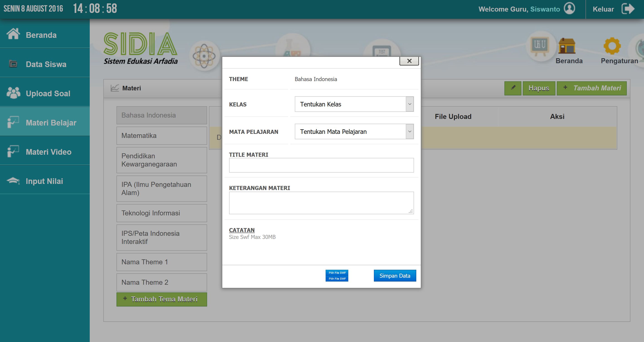Click the Input Nilai graduation cap icon
This screenshot has width=644, height=342.
pyautogui.click(x=13, y=181)
